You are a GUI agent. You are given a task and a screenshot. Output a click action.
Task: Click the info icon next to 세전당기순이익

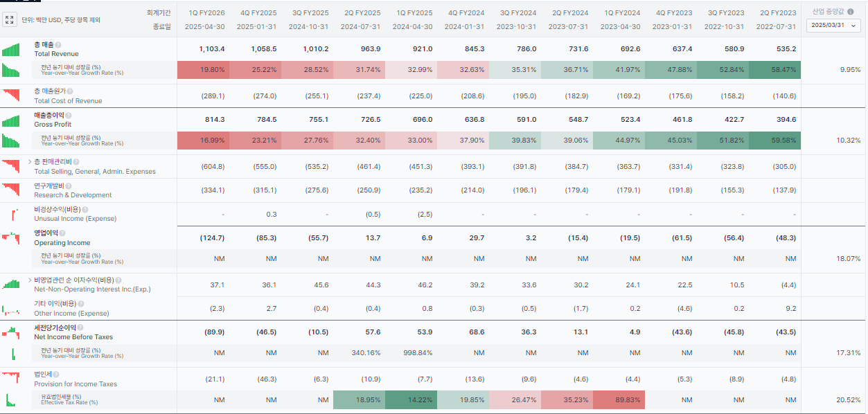(x=81, y=327)
